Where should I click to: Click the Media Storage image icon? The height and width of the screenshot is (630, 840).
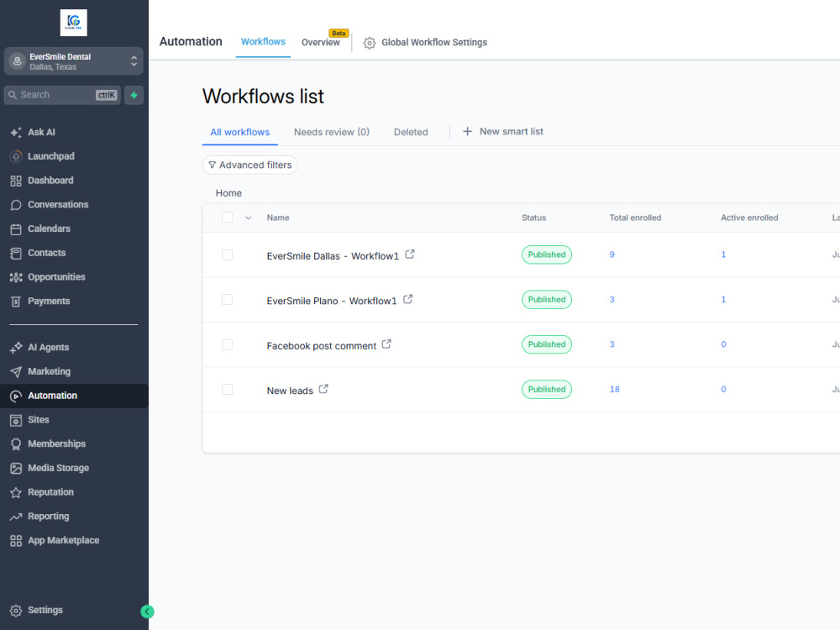16,468
